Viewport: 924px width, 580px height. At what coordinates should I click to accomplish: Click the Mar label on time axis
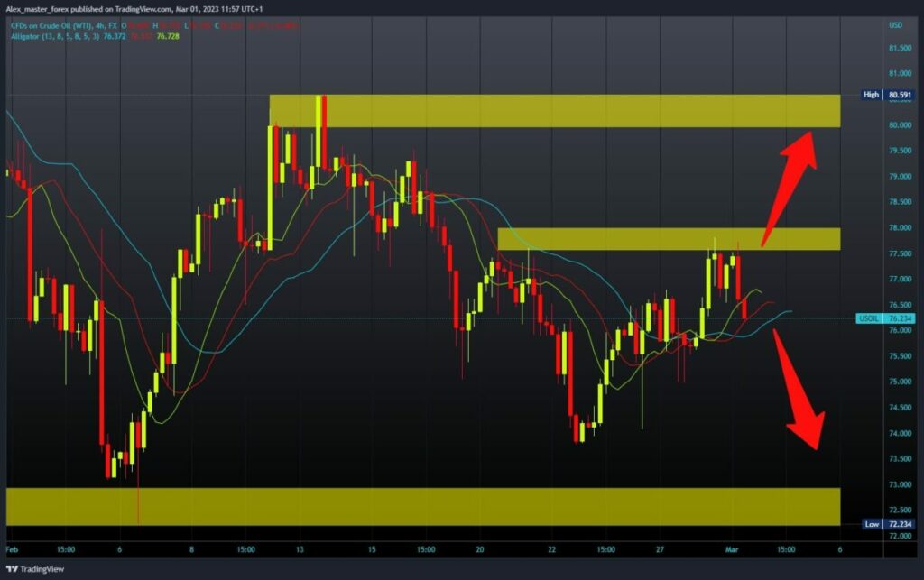pos(735,548)
